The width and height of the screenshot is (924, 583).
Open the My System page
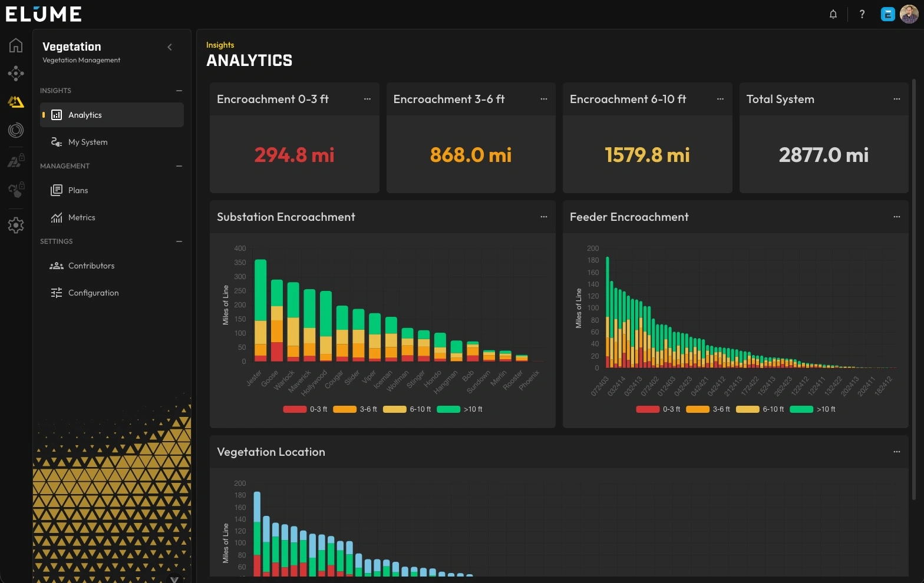(x=88, y=142)
